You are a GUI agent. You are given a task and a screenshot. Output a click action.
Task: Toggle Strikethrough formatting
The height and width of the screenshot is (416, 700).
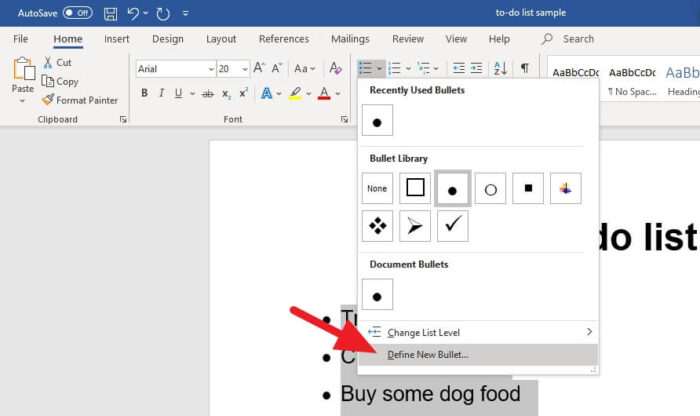click(x=208, y=93)
